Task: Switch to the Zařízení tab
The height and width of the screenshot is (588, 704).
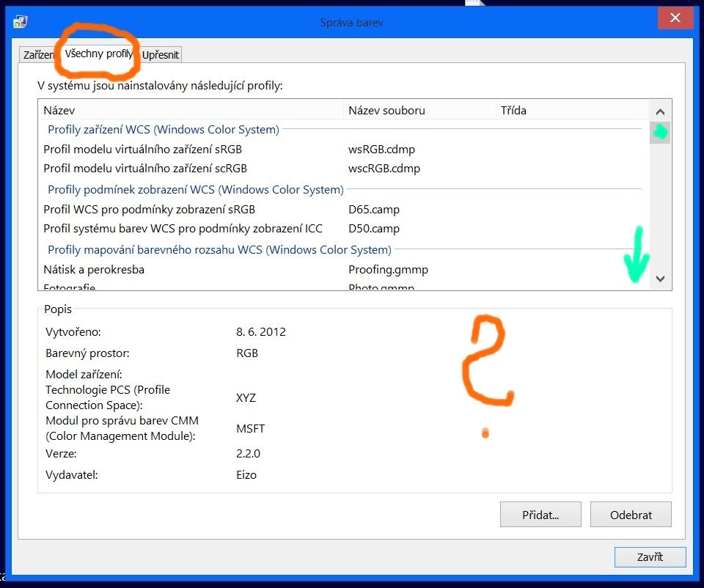Action: point(38,55)
